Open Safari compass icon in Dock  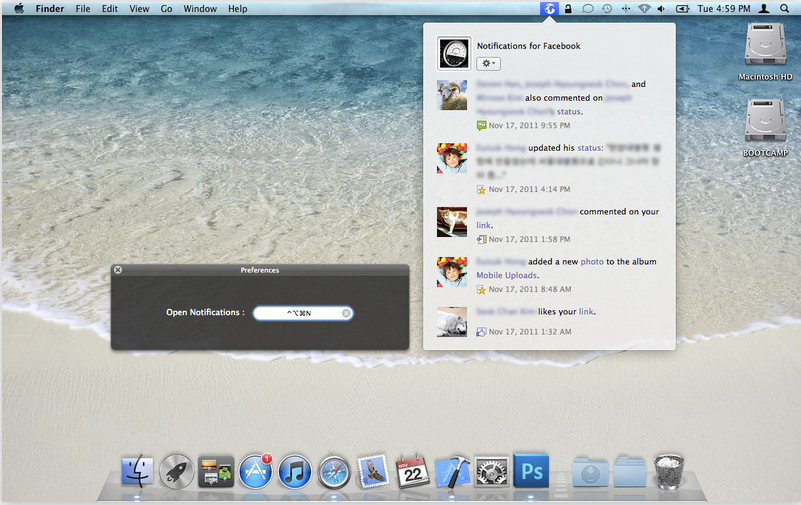[334, 472]
